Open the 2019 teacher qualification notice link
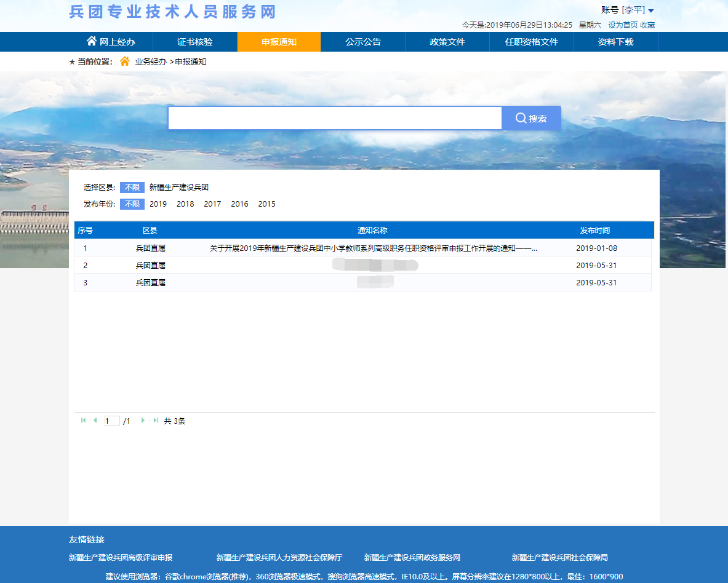 pos(374,248)
